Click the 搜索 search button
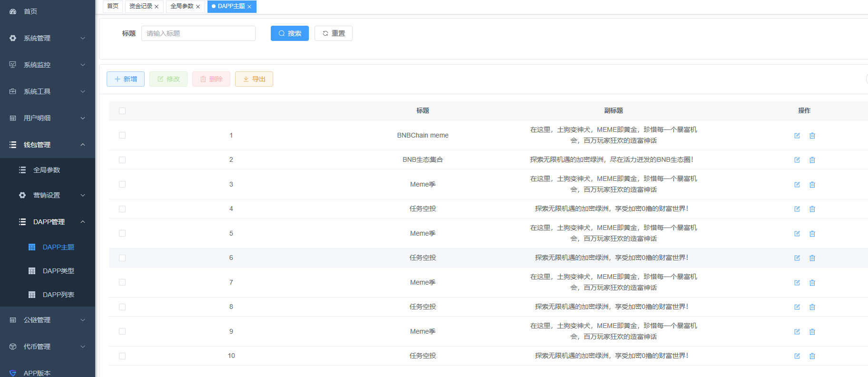Screen dimensions: 868x377 click(289, 33)
